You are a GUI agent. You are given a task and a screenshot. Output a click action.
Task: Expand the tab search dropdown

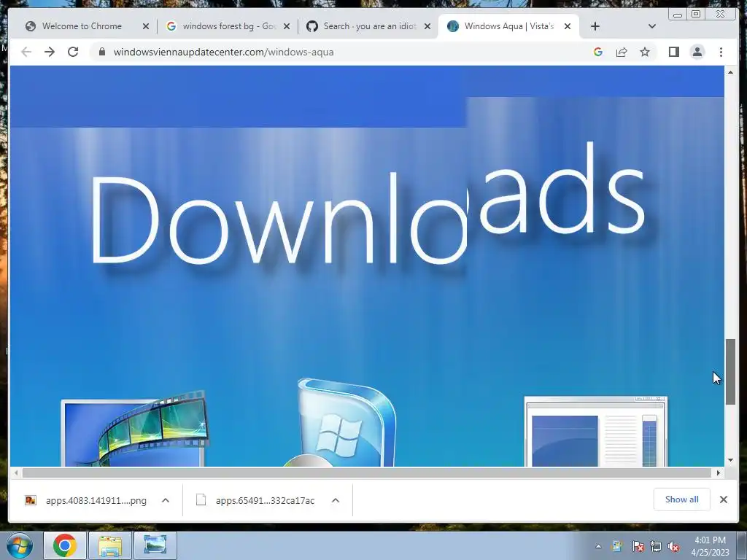652,26
